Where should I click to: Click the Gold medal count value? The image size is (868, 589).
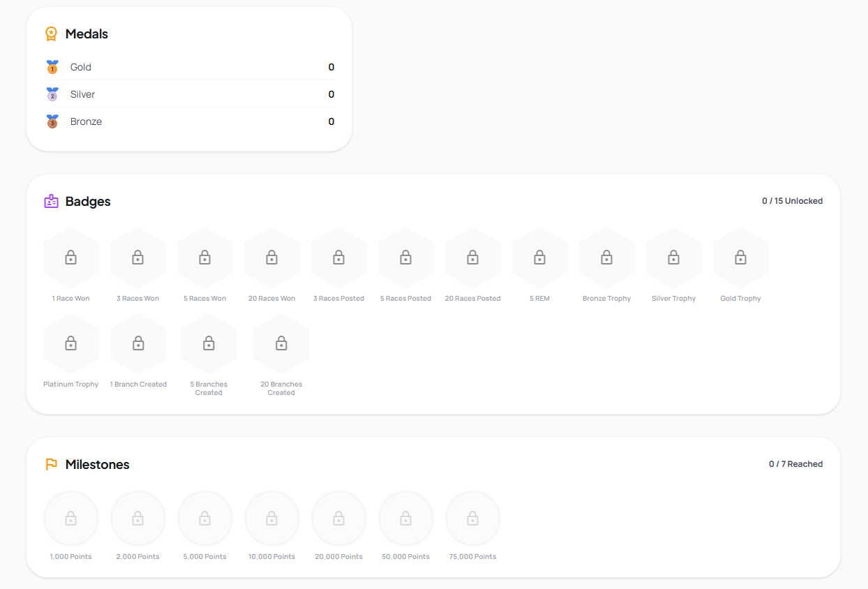coord(331,67)
